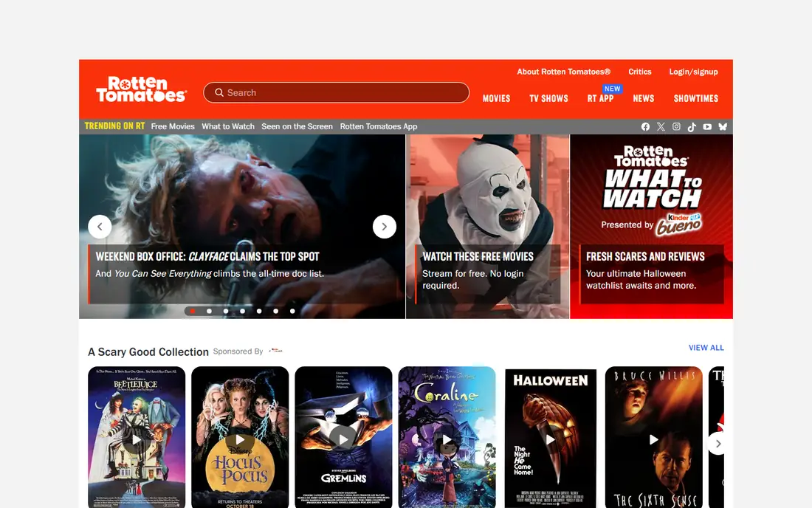
Task: Click the A Scary Good Collection heading
Action: pyautogui.click(x=148, y=351)
